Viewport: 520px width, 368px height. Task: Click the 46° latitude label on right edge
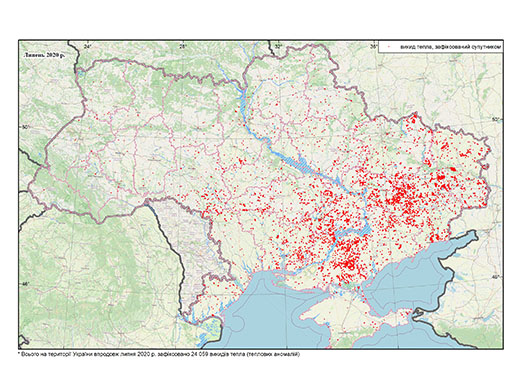pos(496,277)
